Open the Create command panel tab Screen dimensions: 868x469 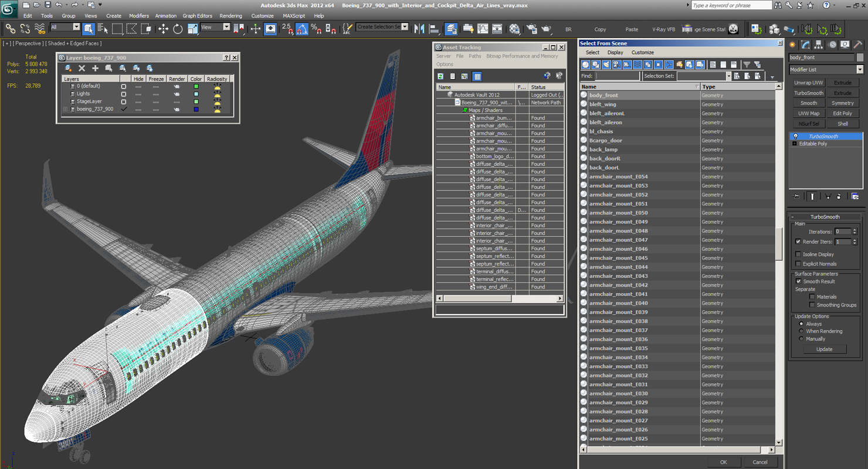click(x=793, y=45)
